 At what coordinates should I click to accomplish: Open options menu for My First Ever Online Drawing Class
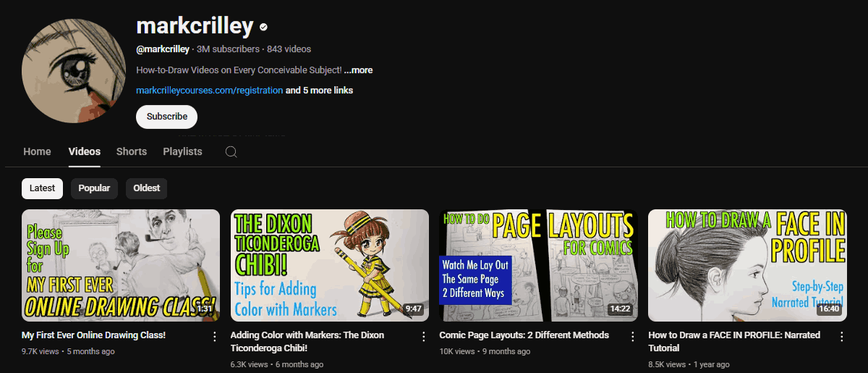pos(215,337)
